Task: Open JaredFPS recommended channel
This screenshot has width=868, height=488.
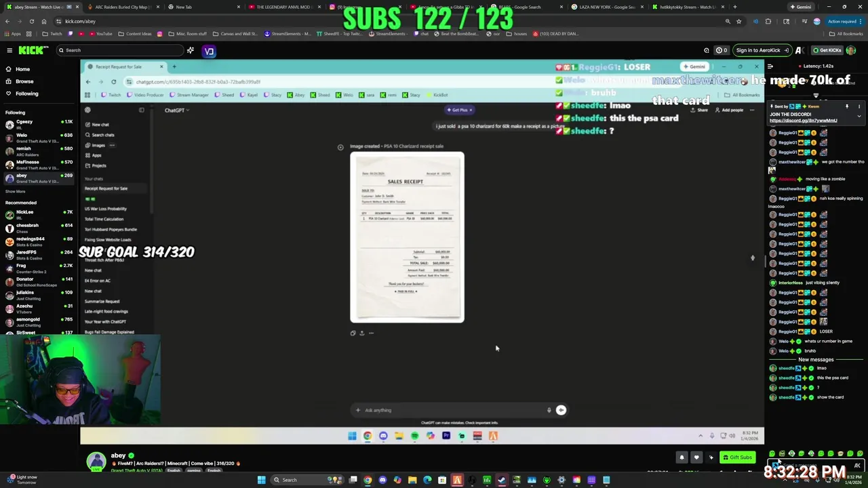Action: tap(39, 255)
